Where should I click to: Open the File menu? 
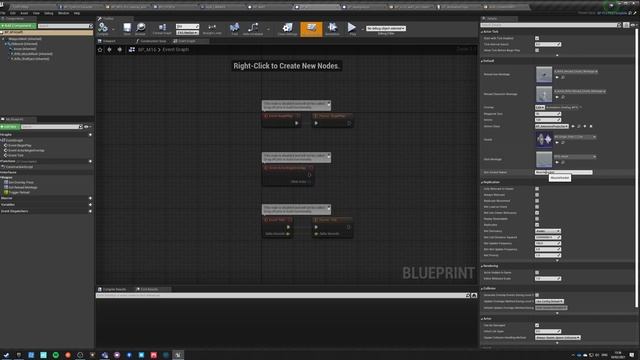point(3,13)
